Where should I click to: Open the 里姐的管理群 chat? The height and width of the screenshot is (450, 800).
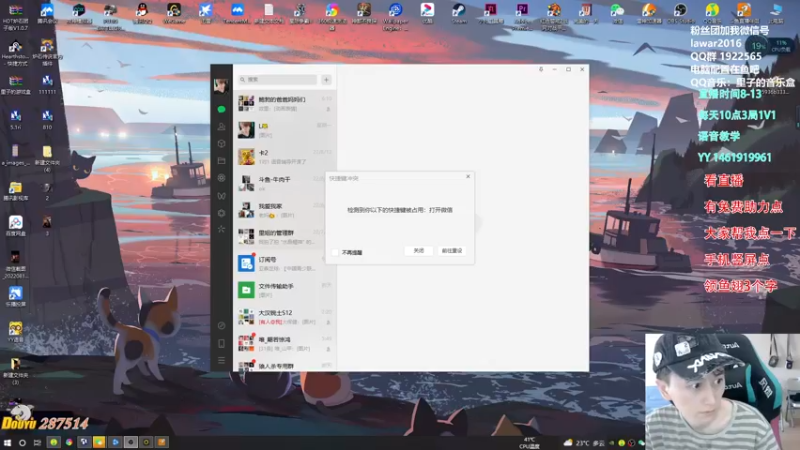285,237
